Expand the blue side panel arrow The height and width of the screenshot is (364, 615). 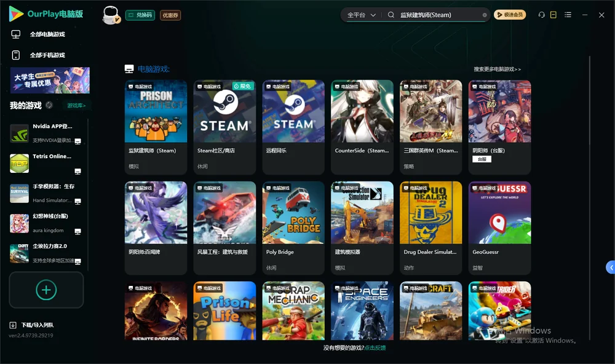click(610, 267)
